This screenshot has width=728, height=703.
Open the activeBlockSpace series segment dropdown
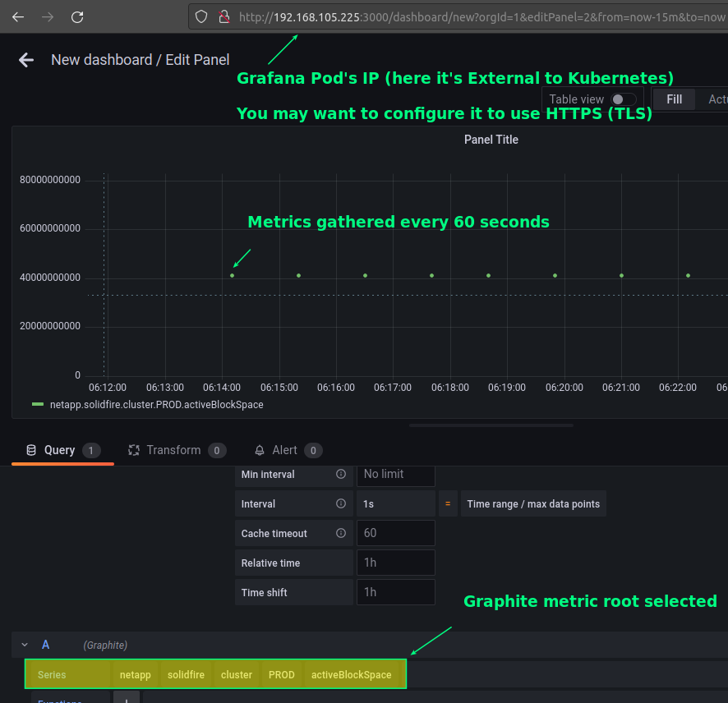[351, 675]
